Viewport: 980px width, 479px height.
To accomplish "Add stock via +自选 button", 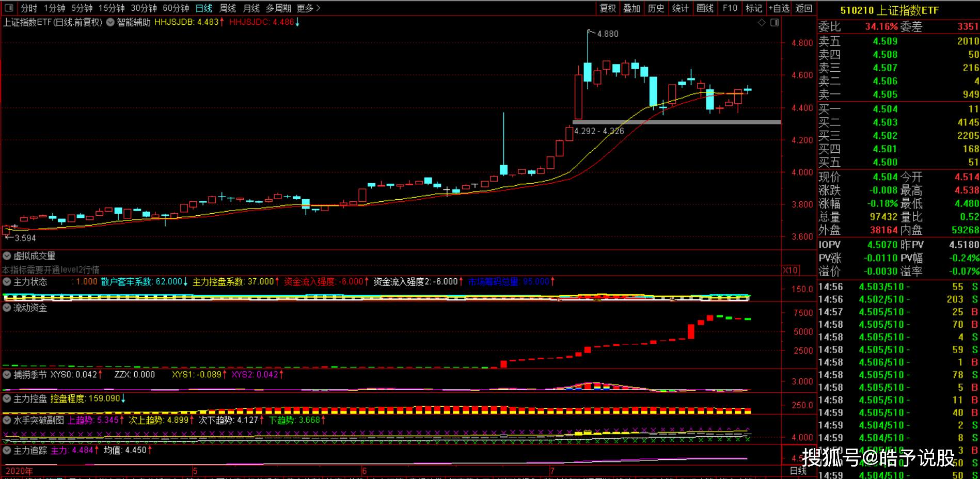I will pyautogui.click(x=779, y=8).
